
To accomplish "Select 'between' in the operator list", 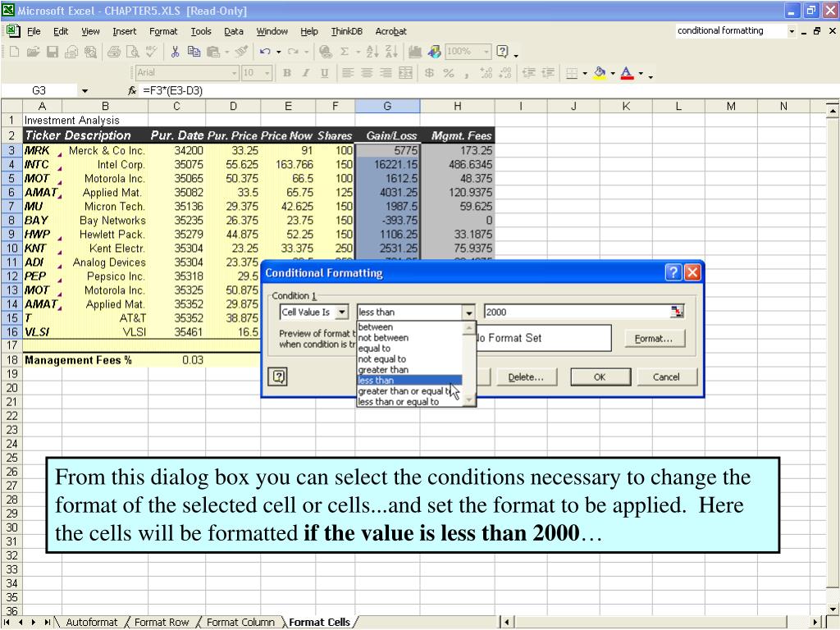I will click(409, 326).
